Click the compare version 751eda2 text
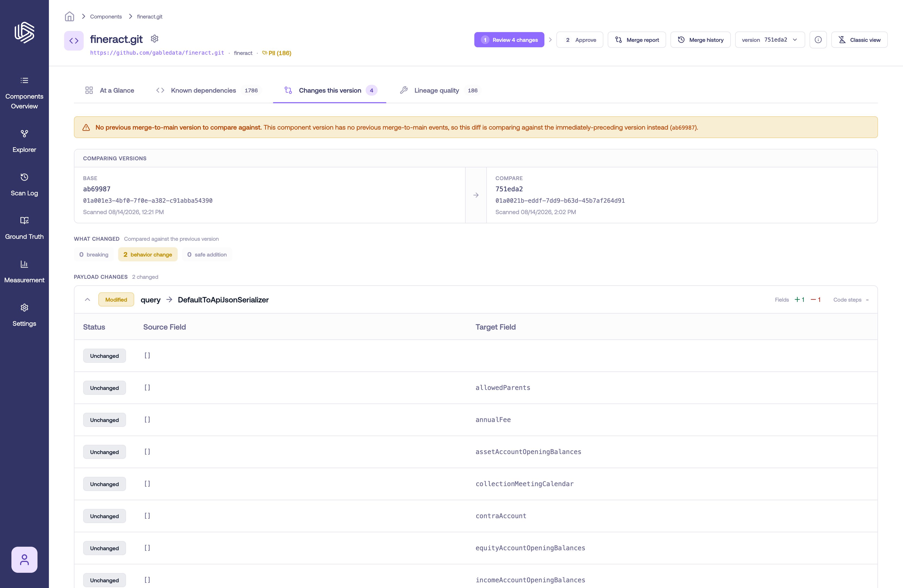 point(509,189)
